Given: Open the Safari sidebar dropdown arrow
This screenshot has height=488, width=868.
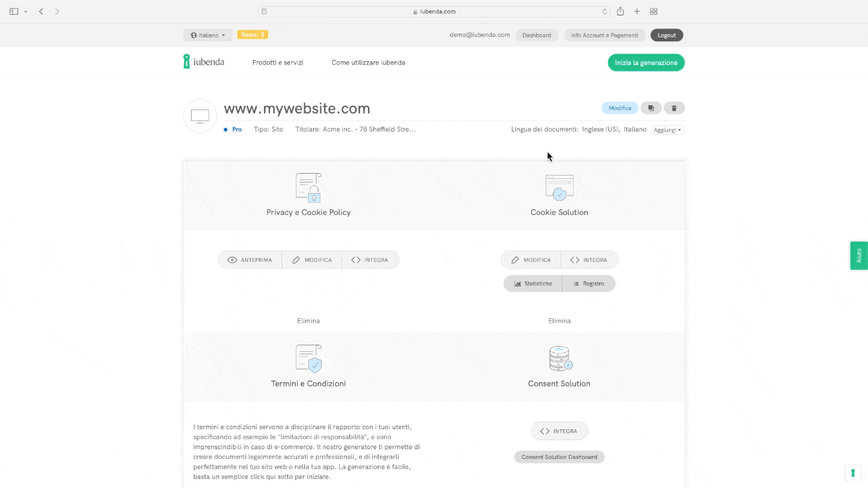Looking at the screenshot, I should (26, 12).
